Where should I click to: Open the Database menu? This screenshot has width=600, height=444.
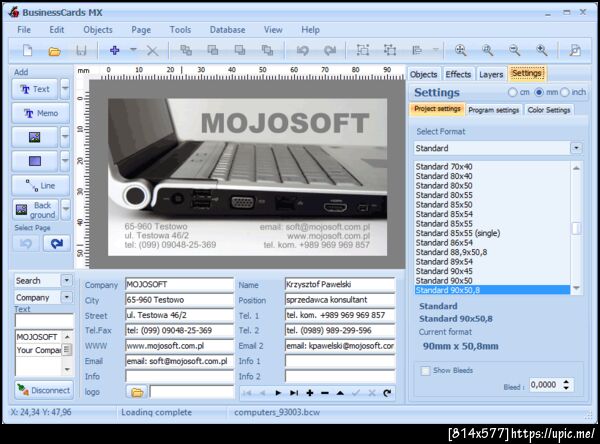227,30
